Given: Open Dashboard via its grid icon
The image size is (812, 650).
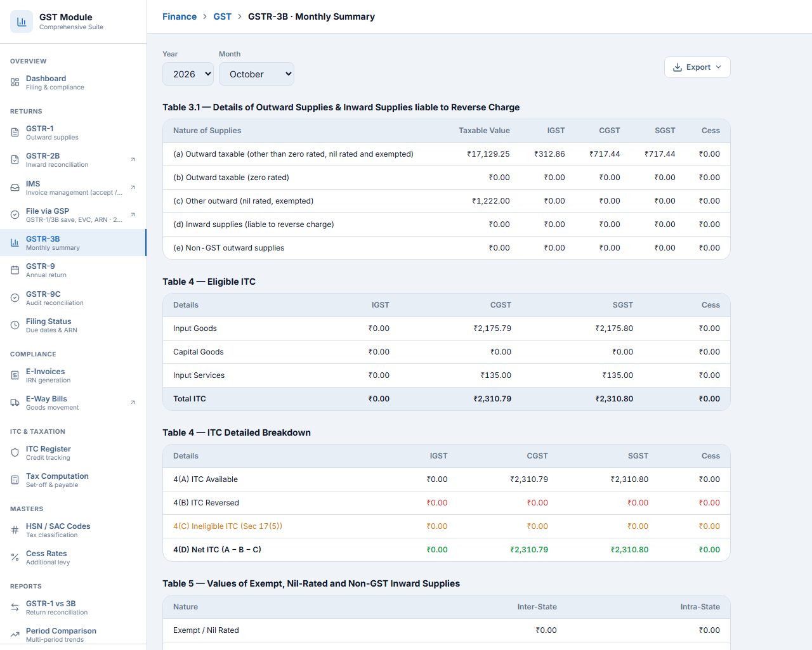Looking at the screenshot, I should click(15, 82).
